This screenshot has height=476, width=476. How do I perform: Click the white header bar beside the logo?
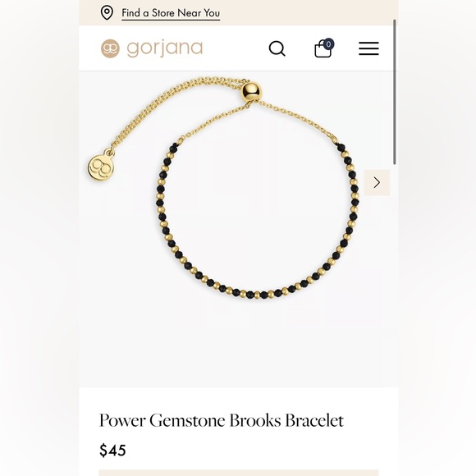236,48
